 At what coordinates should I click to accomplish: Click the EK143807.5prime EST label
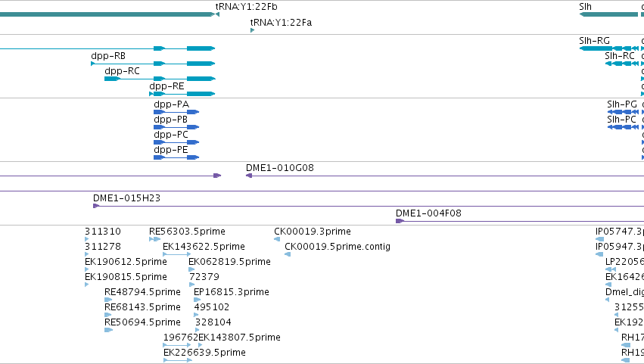[x=239, y=338]
